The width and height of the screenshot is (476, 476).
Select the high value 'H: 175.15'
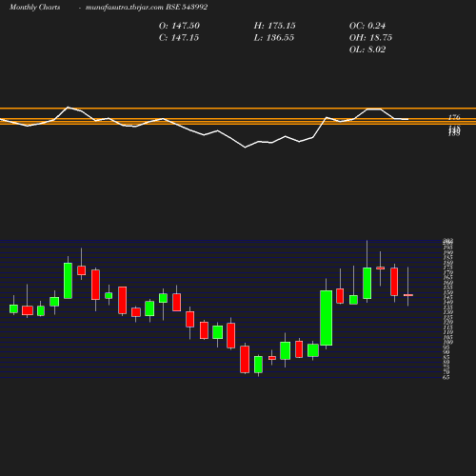(x=275, y=26)
